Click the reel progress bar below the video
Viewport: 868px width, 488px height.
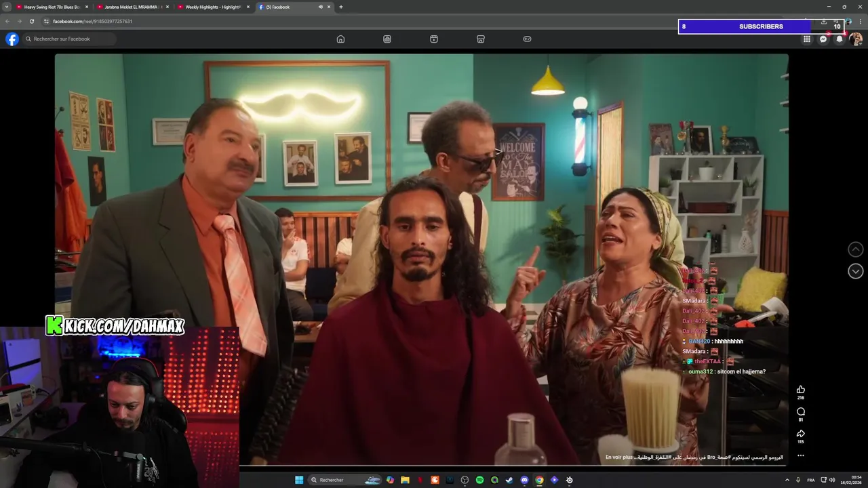click(421, 466)
